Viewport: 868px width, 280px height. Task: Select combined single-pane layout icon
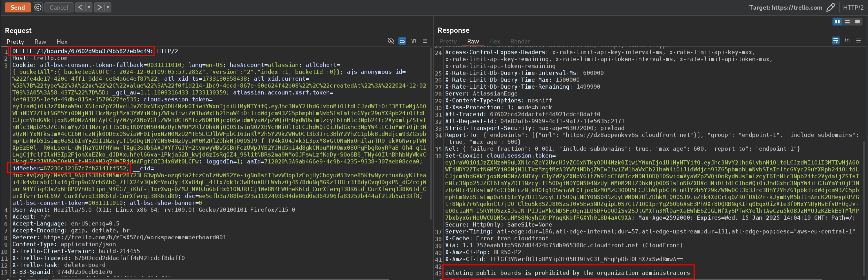point(857,21)
